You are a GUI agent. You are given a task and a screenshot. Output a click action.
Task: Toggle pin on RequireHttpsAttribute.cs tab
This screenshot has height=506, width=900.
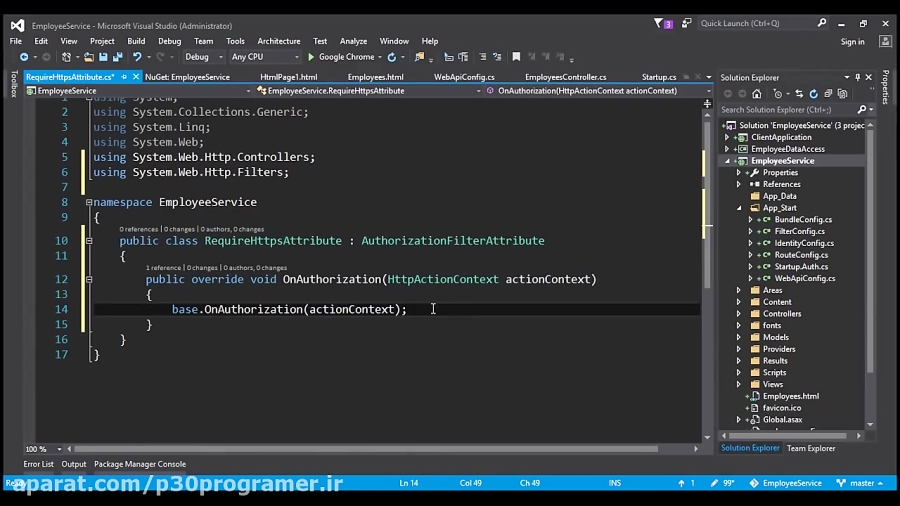(x=124, y=77)
